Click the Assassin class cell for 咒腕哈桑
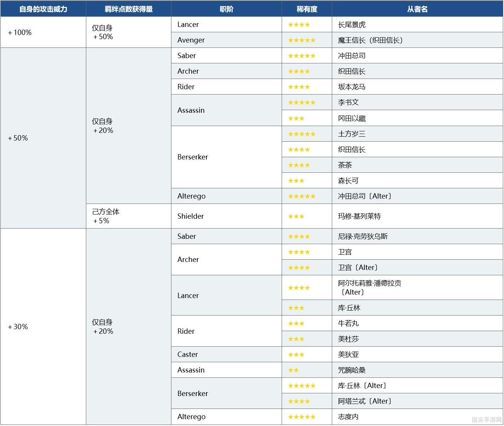Screen dimensions: 504x426 point(227,370)
